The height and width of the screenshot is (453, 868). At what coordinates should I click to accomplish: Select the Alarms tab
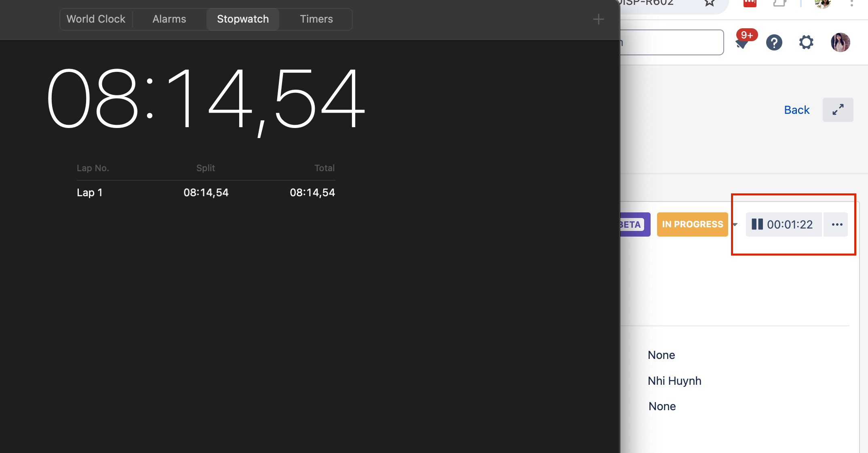(x=169, y=19)
